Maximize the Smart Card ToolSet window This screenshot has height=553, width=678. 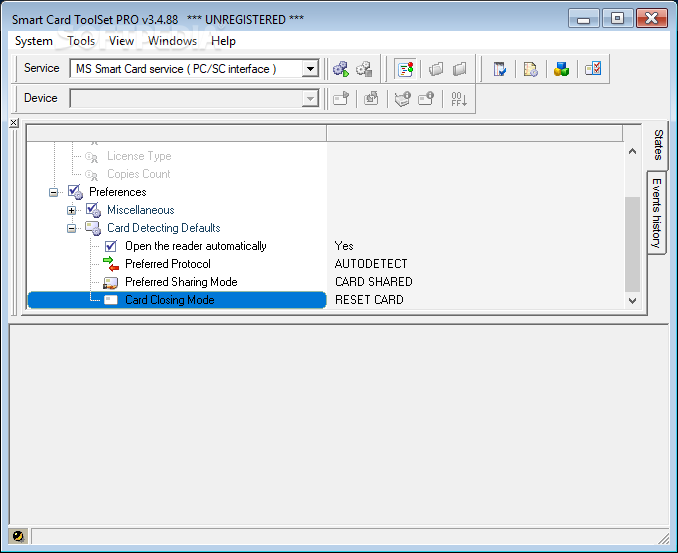click(617, 19)
